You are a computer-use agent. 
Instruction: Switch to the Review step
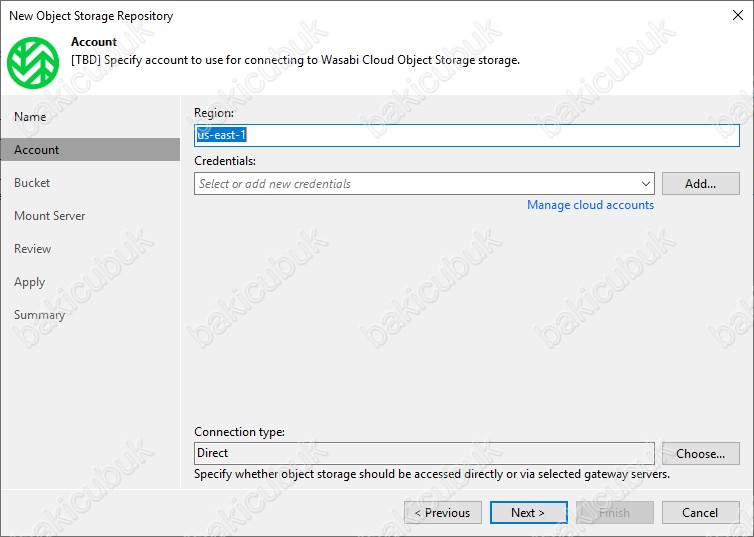pos(33,249)
